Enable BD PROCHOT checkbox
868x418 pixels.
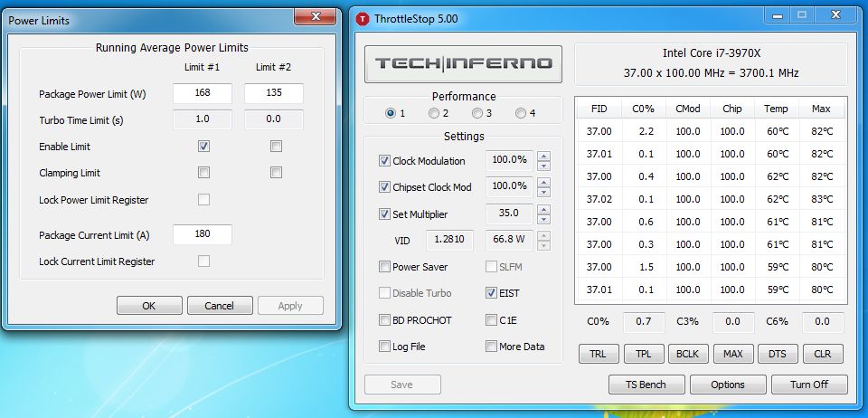384,320
